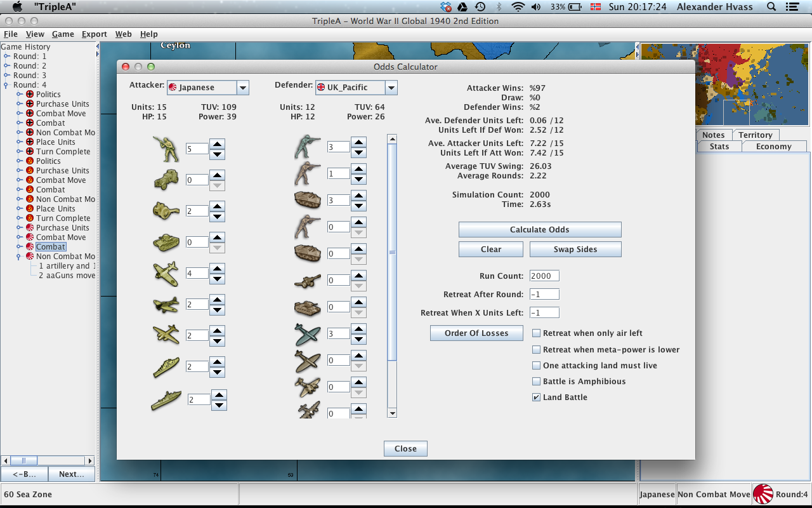Viewport: 812px width, 508px height.
Task: Click the Norwegian flag input source icon
Action: [596, 7]
